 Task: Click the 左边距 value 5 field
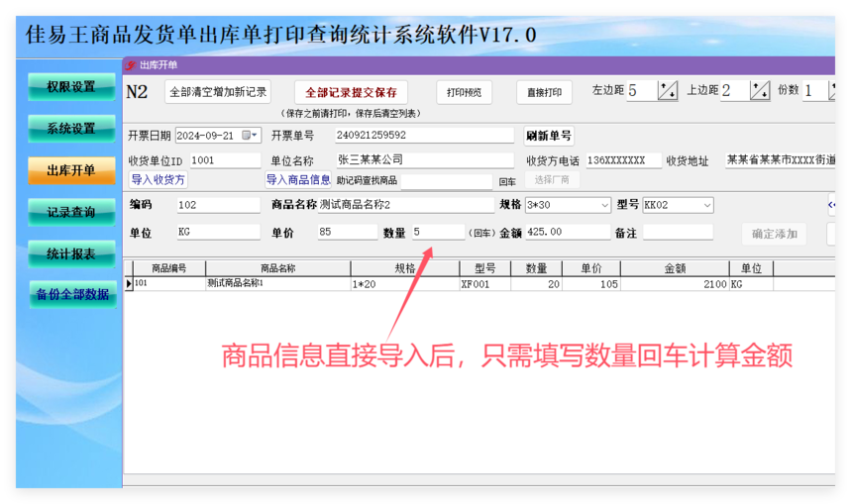[642, 90]
